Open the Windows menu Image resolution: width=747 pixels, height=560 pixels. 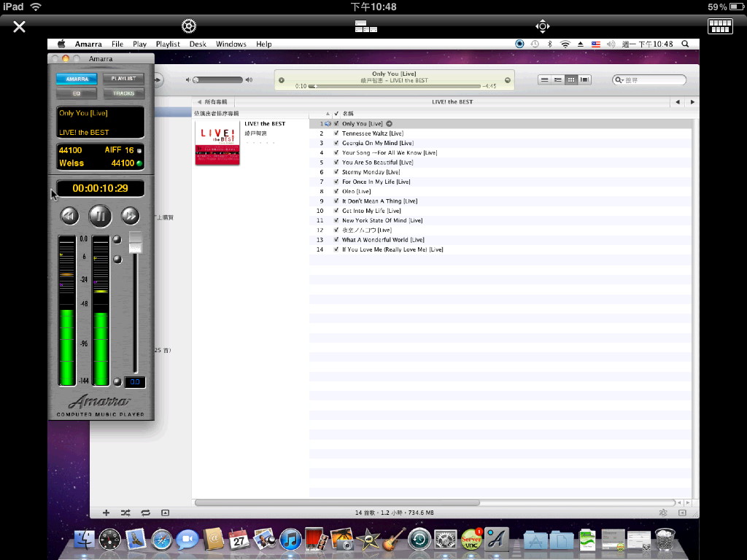pyautogui.click(x=231, y=44)
